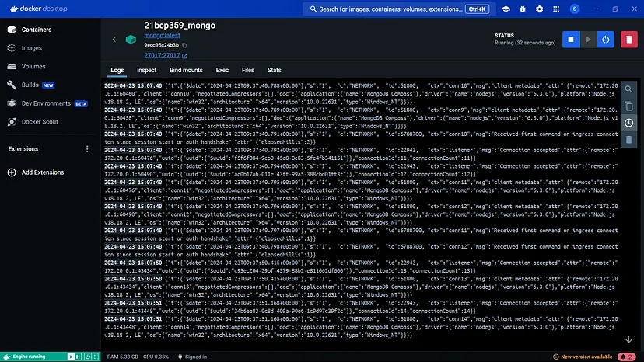
Task: Click the Containers cube icon
Action: coord(12,30)
